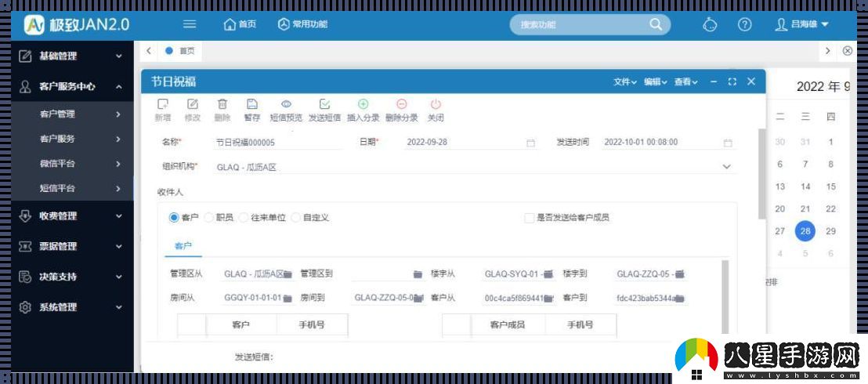Expand 票据管理 sidebar section
868x384 pixels.
pos(72,247)
